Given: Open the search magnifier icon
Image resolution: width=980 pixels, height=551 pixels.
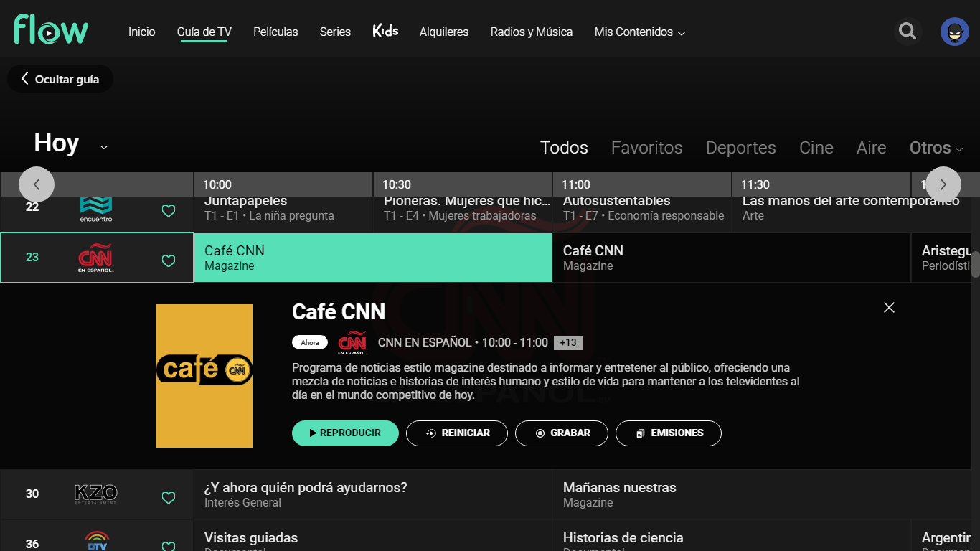Looking at the screenshot, I should (x=908, y=32).
